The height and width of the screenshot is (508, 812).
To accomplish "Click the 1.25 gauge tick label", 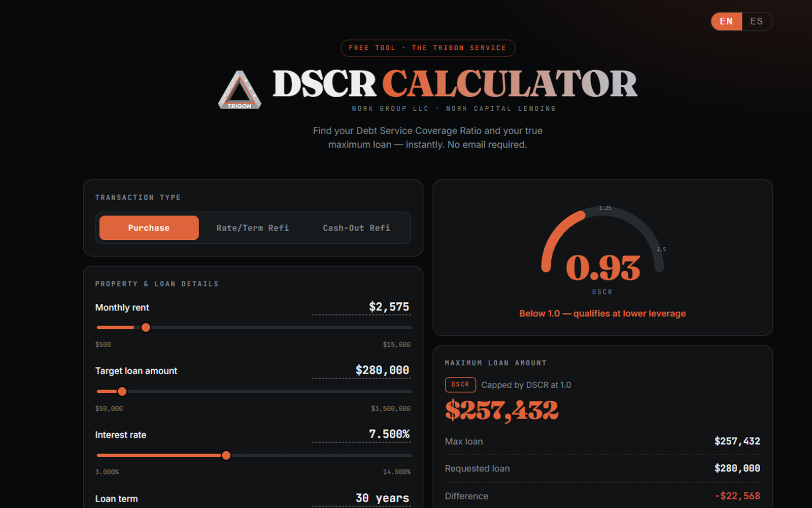I will (605, 208).
